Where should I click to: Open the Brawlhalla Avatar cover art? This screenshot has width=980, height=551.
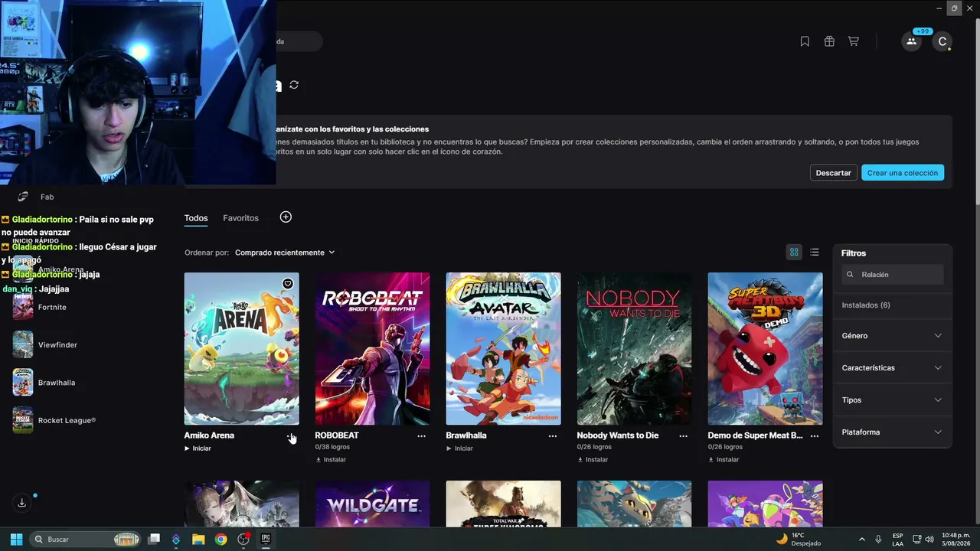pyautogui.click(x=504, y=349)
